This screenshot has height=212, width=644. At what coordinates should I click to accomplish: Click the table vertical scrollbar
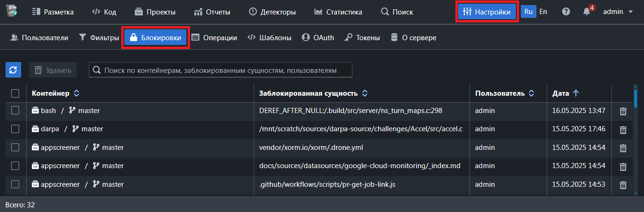(635, 140)
